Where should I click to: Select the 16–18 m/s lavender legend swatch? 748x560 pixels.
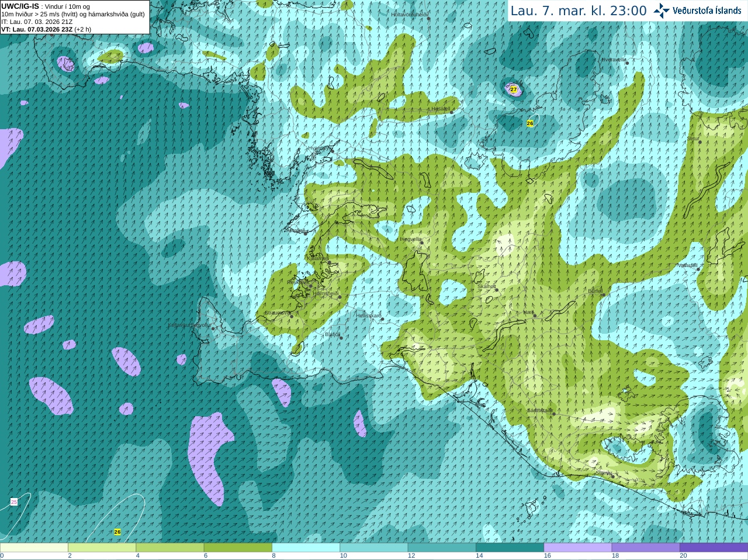[x=578, y=548]
